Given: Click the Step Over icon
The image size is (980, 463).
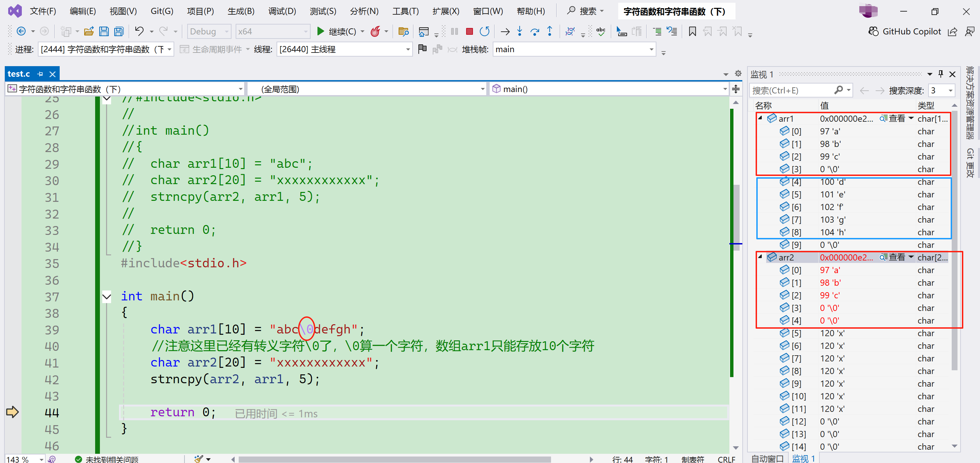Looking at the screenshot, I should [535, 32].
